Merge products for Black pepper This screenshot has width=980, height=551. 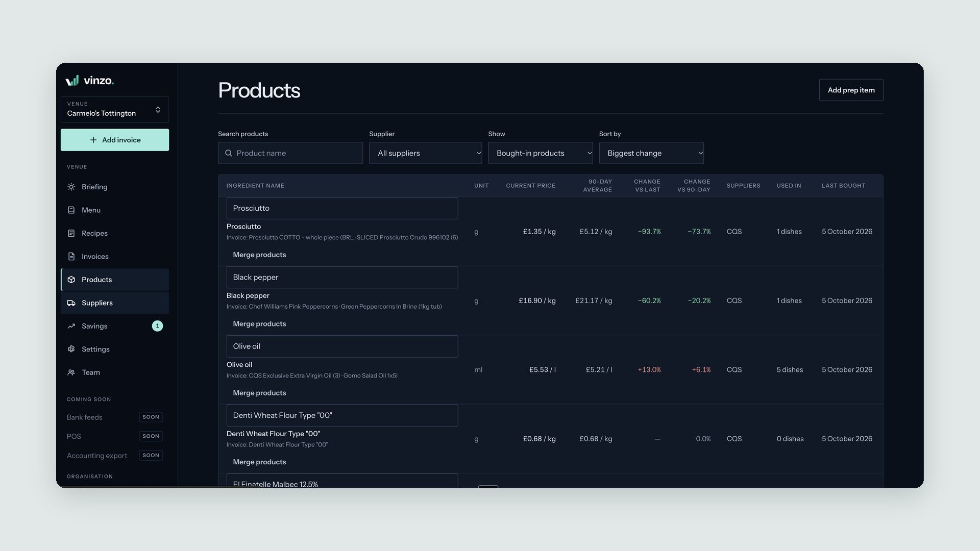pyautogui.click(x=259, y=324)
